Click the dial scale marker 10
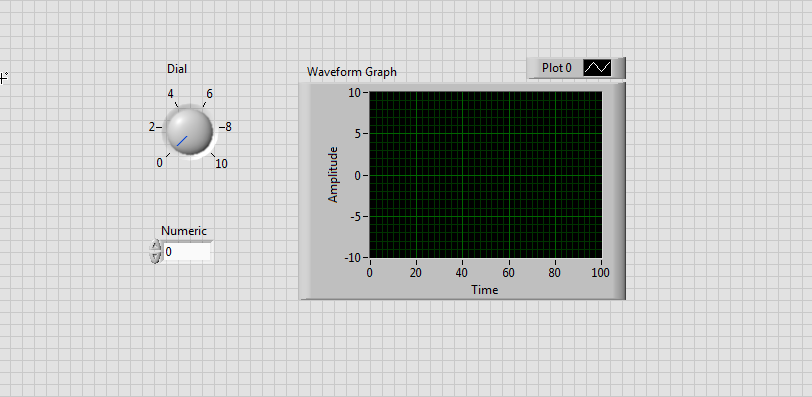The height and width of the screenshot is (397, 812). (221, 164)
